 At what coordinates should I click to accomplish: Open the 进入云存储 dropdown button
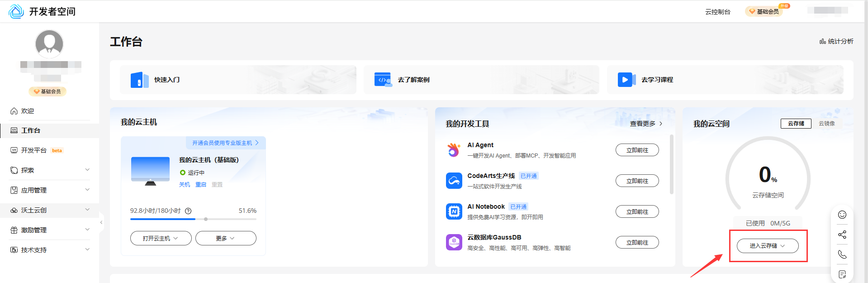tap(767, 246)
